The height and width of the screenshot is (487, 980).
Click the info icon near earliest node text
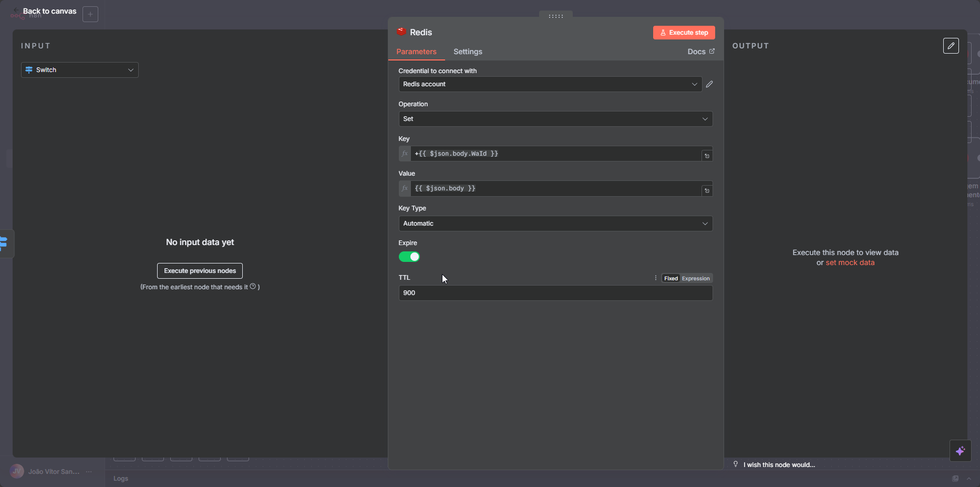click(x=253, y=287)
